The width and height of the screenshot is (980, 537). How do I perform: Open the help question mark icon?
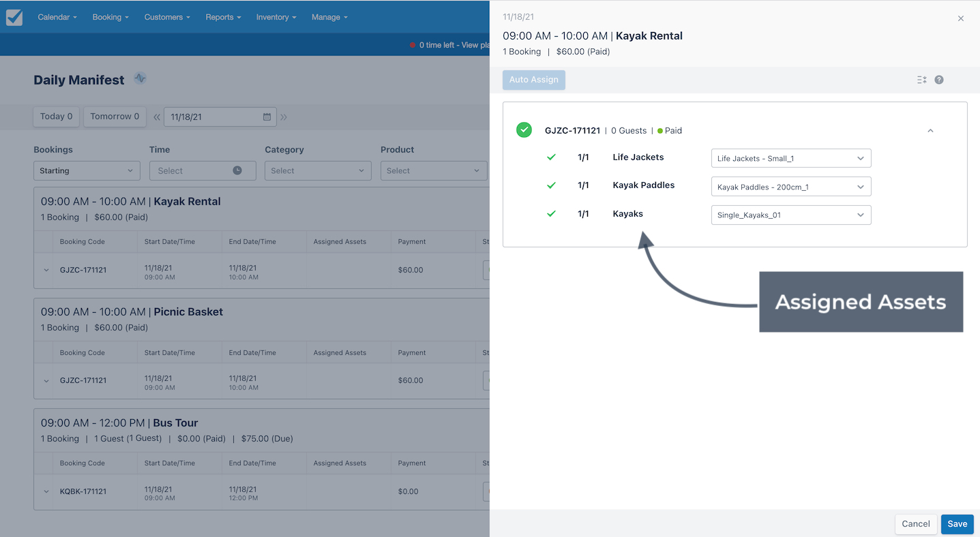click(x=939, y=80)
